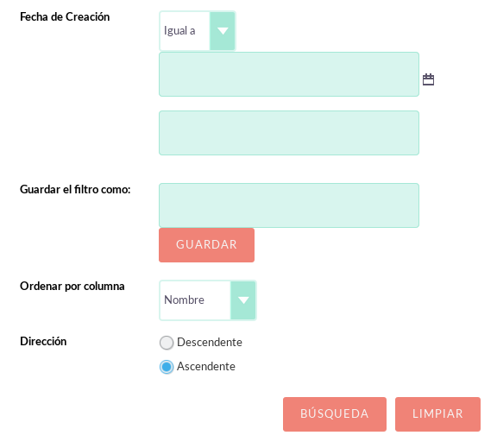Expand the 'Igual a' dropdown arrow

click(223, 31)
